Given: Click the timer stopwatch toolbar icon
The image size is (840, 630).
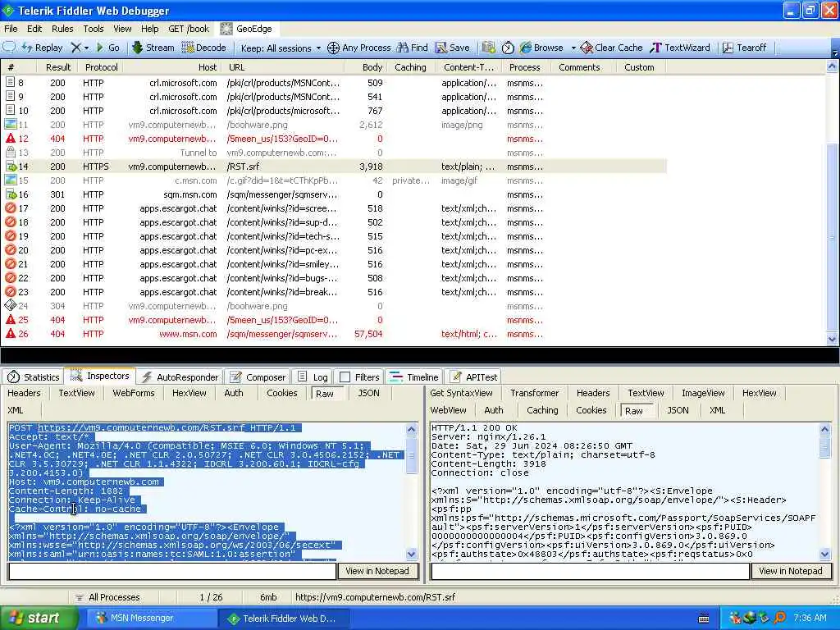Looking at the screenshot, I should point(508,48).
